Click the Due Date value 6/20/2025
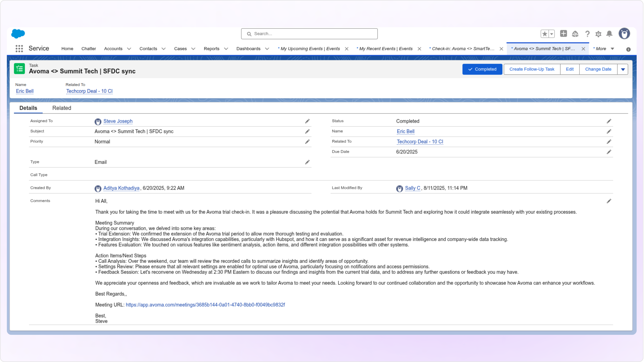This screenshot has height=362, width=644. point(407,152)
